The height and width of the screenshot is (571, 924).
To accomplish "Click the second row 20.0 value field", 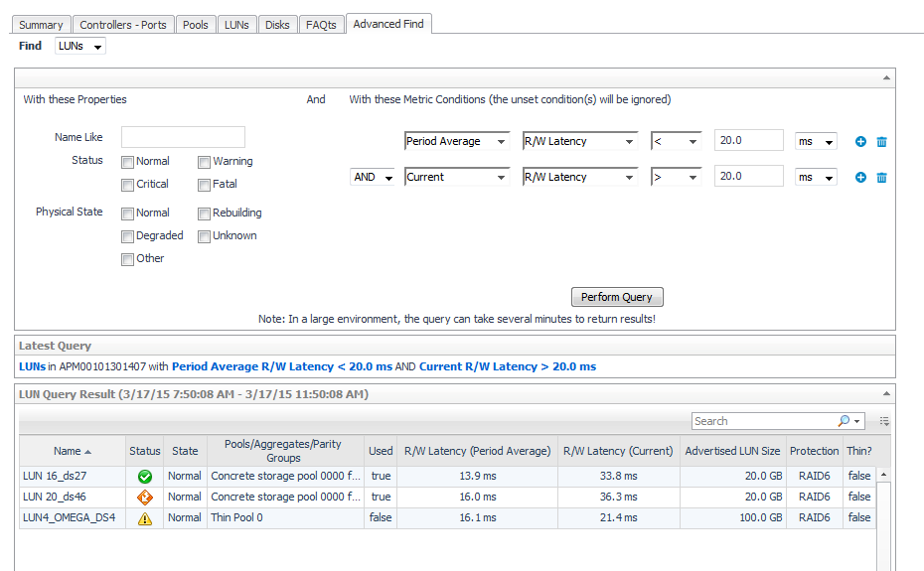I will 748,176.
